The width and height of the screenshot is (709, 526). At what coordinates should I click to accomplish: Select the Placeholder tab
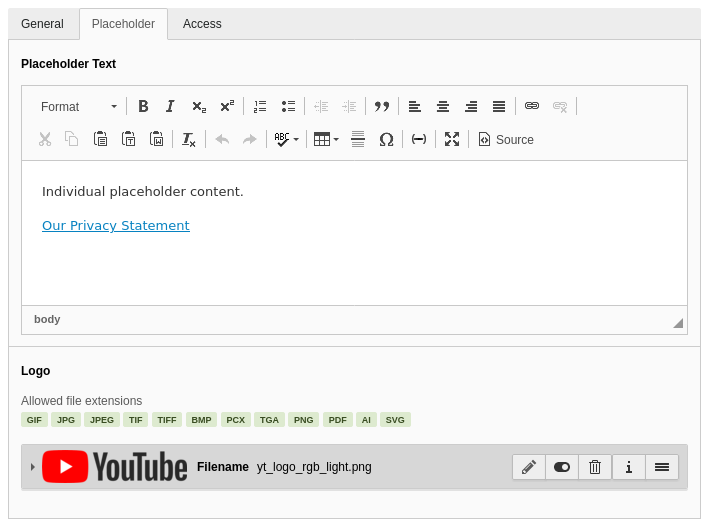123,24
